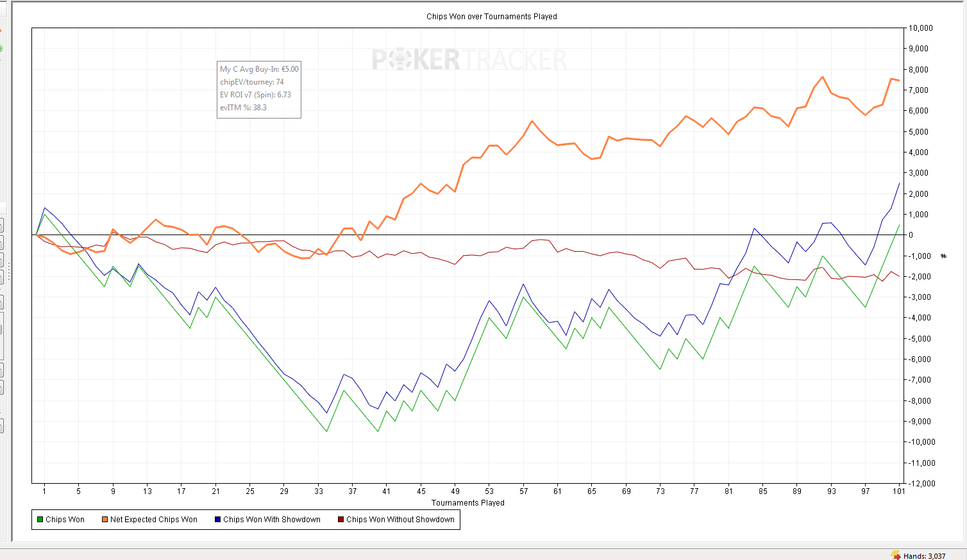Click the 49 x-axis tournament label

point(455,491)
